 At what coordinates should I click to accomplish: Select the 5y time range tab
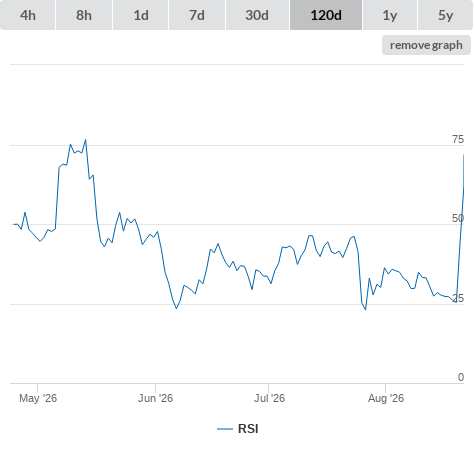point(445,15)
